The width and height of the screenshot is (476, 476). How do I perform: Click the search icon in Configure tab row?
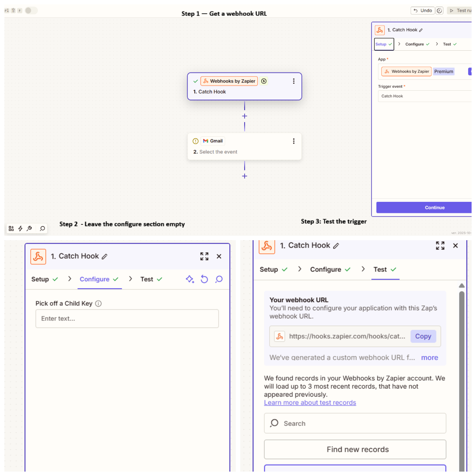coord(219,279)
